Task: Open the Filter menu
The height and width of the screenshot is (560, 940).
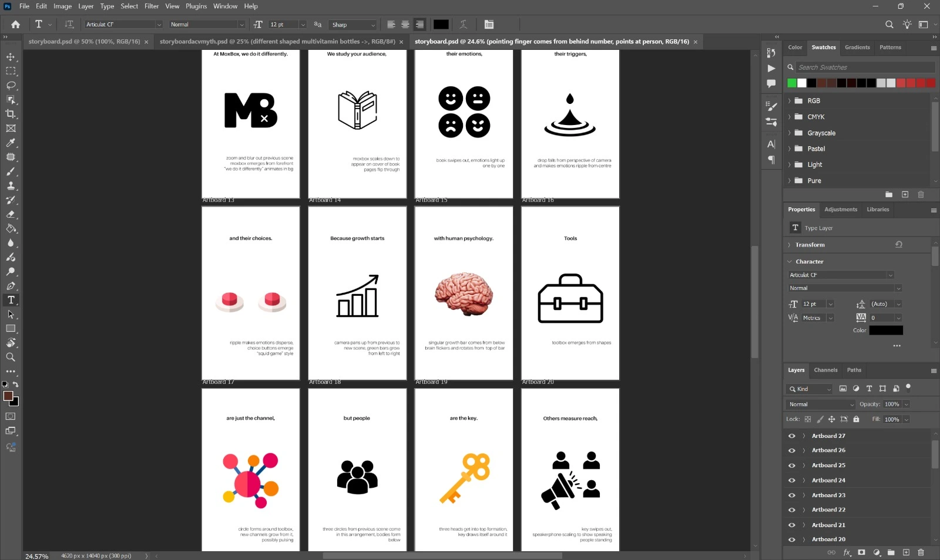Action: point(152,6)
